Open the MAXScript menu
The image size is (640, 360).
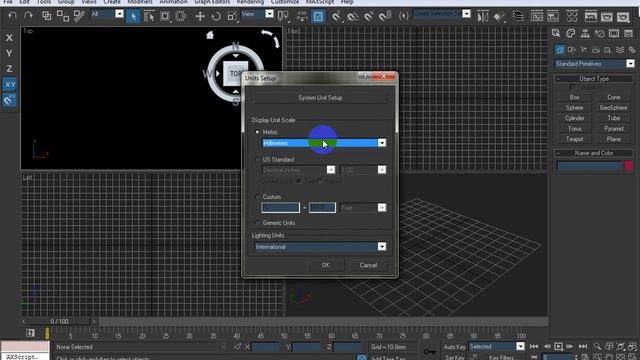click(320, 2)
